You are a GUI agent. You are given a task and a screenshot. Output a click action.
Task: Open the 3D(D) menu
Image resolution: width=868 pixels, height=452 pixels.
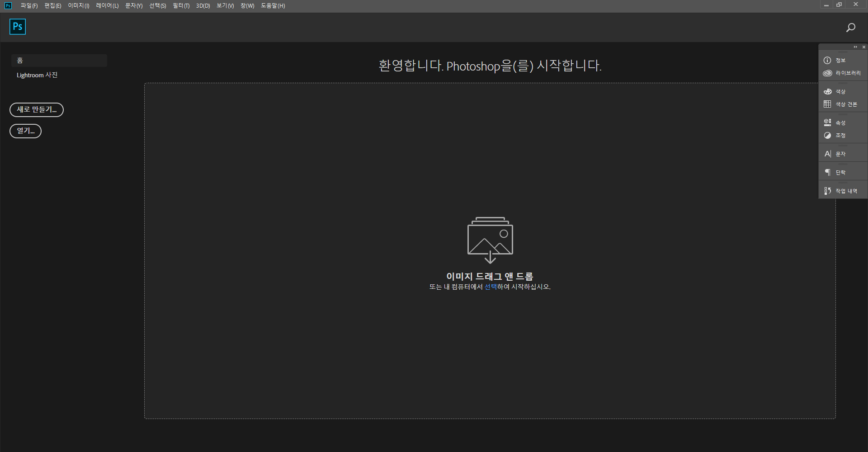(x=203, y=6)
